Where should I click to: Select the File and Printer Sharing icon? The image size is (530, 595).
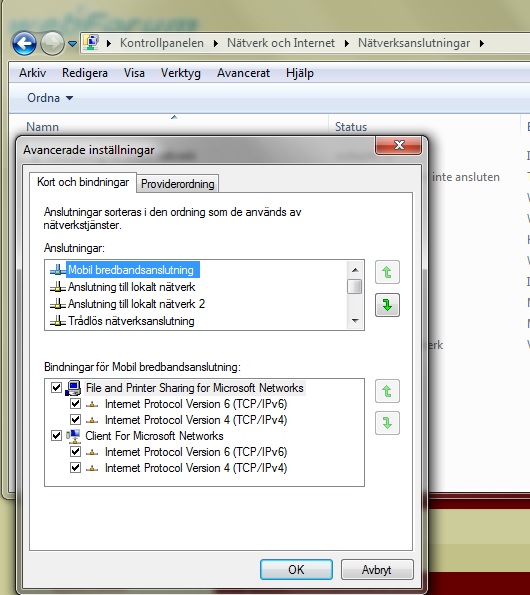coord(73,388)
